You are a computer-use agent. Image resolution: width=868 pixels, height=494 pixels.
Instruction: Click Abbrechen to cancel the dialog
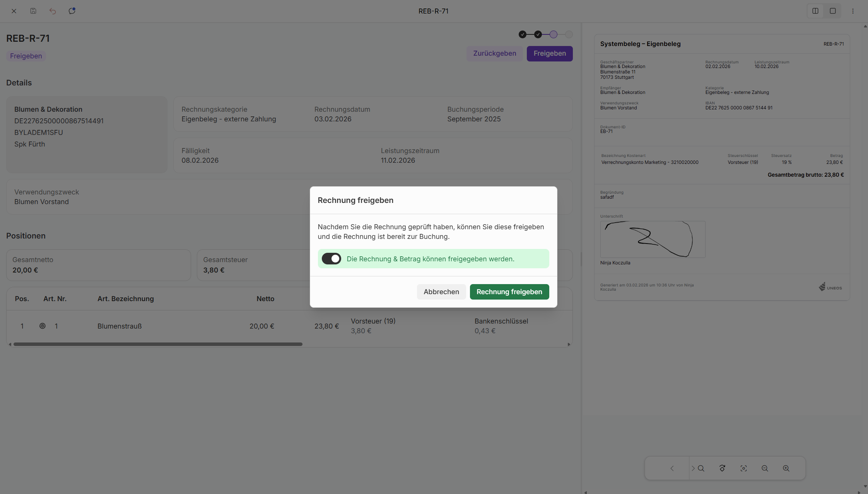point(441,292)
